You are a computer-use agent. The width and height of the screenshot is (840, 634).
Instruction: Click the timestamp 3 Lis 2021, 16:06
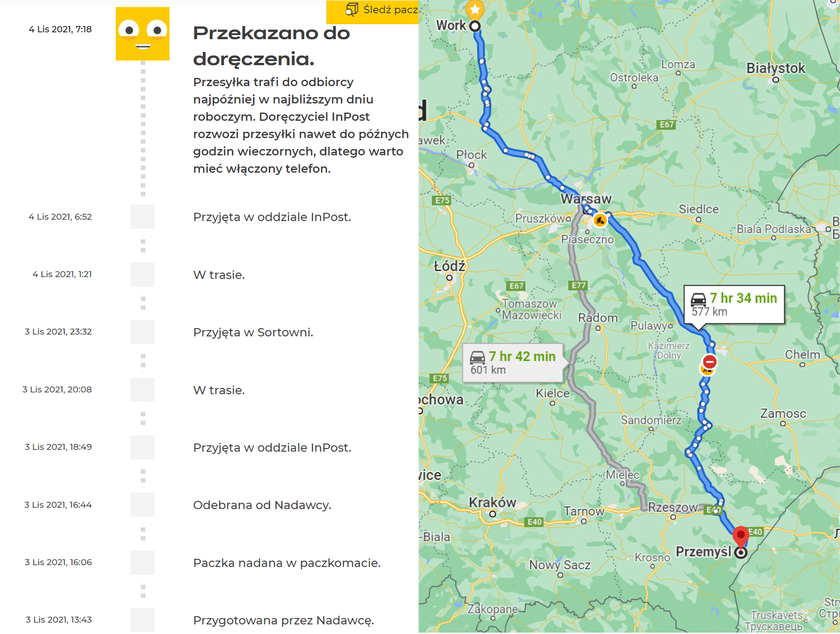coord(58,562)
